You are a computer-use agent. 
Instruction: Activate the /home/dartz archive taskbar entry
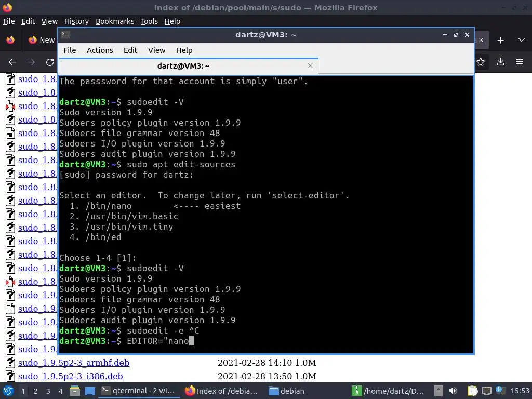click(x=388, y=391)
